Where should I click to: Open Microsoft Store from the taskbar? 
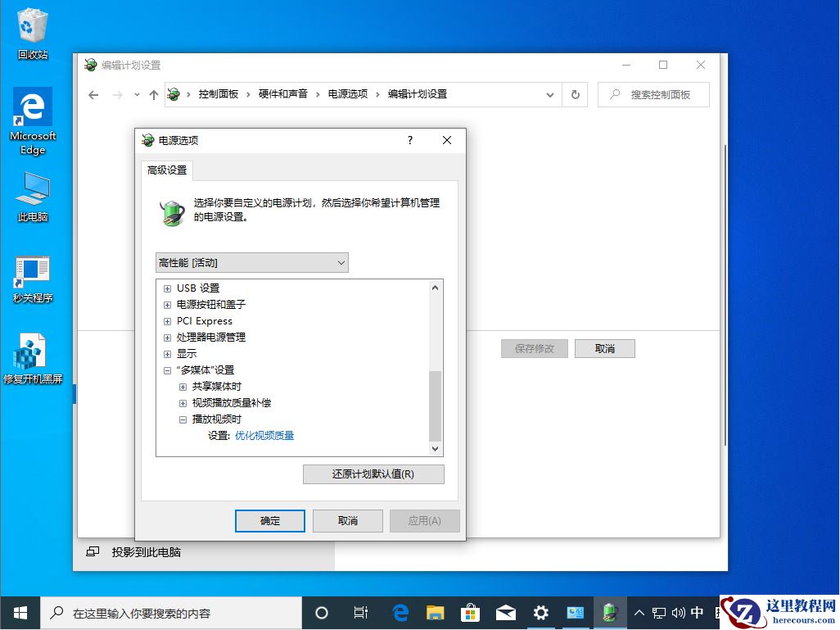[x=470, y=613]
